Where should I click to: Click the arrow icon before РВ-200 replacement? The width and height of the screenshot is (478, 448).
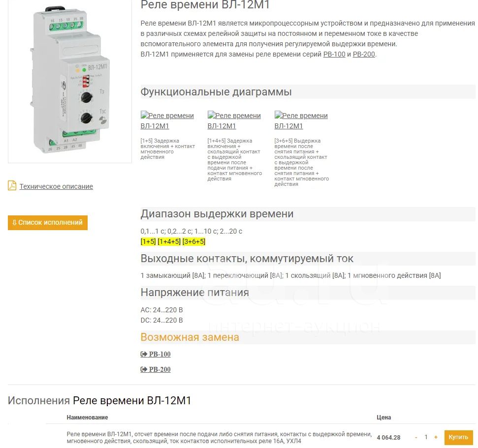coord(144,369)
